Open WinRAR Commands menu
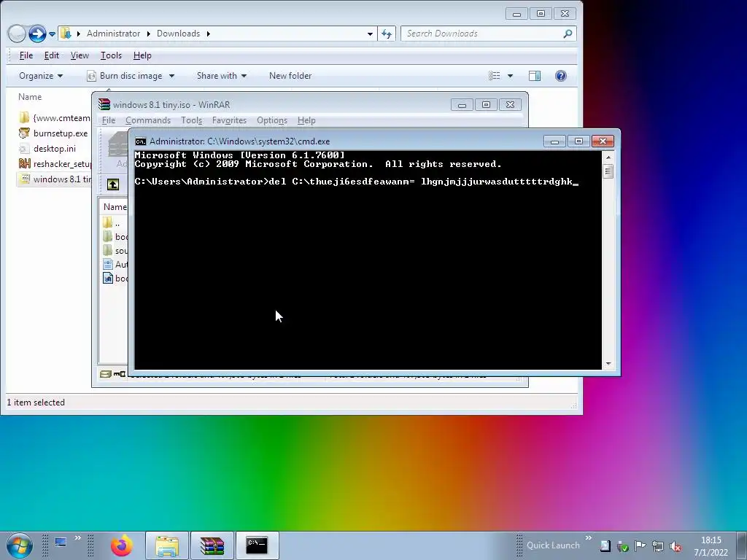The width and height of the screenshot is (747, 560). (x=147, y=120)
